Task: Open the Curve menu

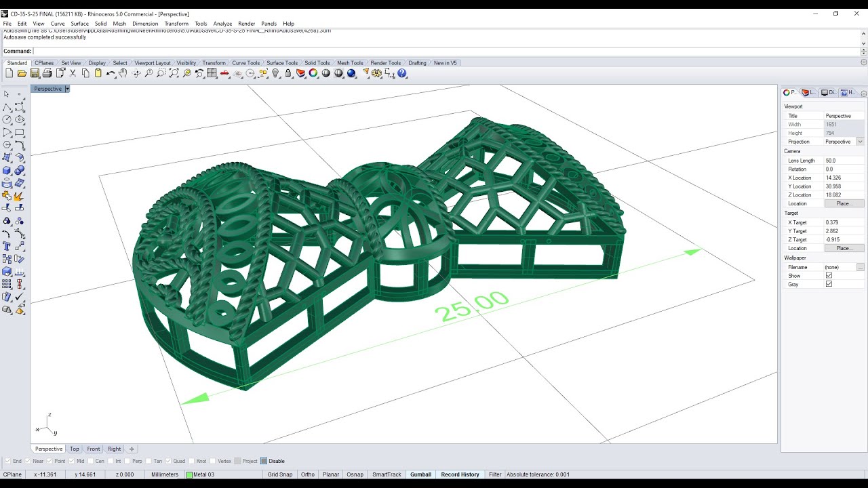Action: coord(58,24)
